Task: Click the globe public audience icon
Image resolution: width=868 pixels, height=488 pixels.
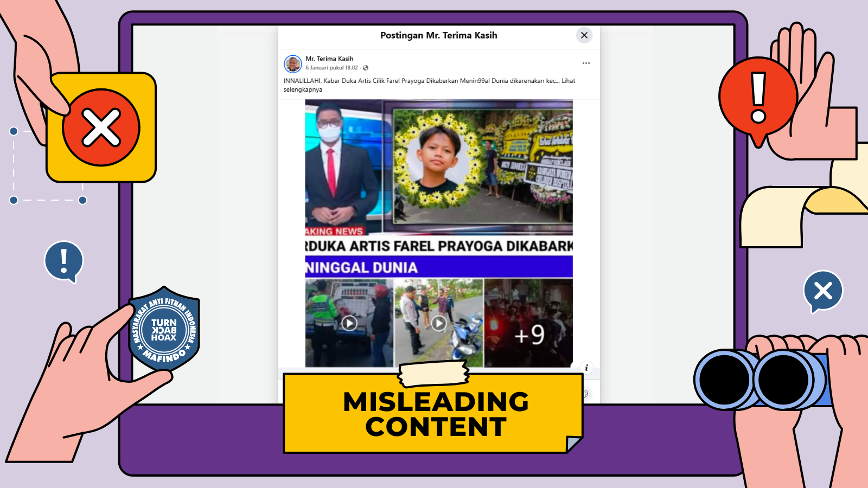Action: pos(366,68)
